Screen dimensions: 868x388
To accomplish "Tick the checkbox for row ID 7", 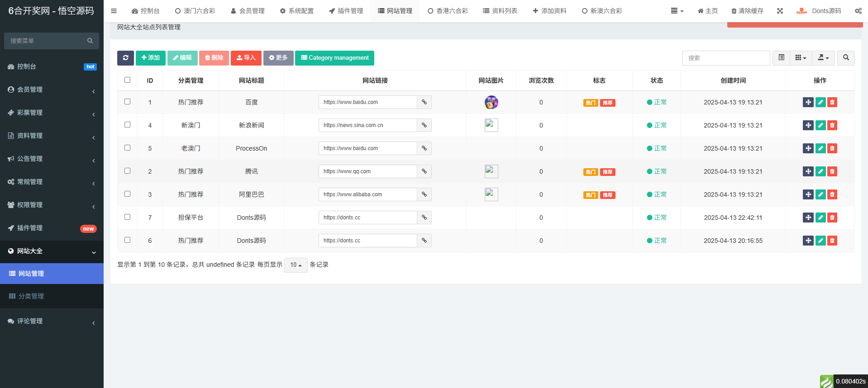I will (127, 217).
